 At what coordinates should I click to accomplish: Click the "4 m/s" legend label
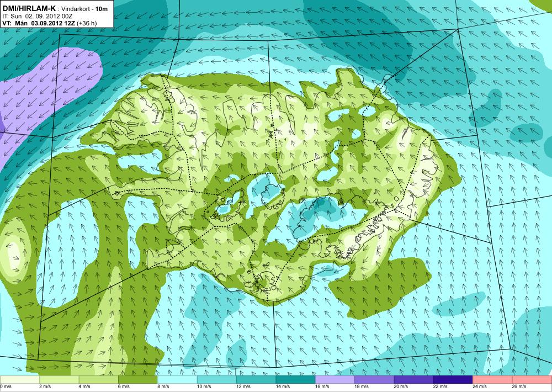click(x=84, y=386)
